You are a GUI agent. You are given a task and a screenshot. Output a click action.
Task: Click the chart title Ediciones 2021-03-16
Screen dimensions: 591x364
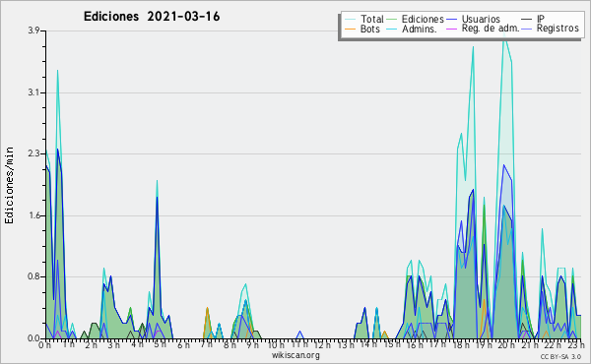152,17
